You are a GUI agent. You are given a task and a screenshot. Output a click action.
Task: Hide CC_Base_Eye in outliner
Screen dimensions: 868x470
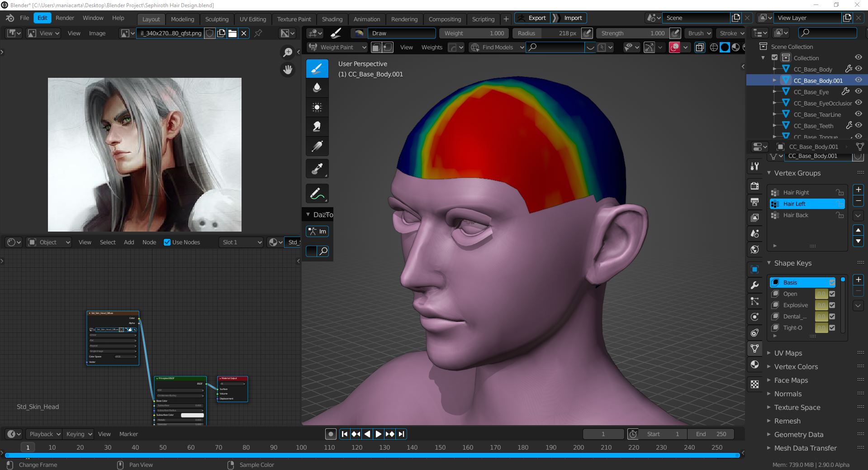pos(859,91)
